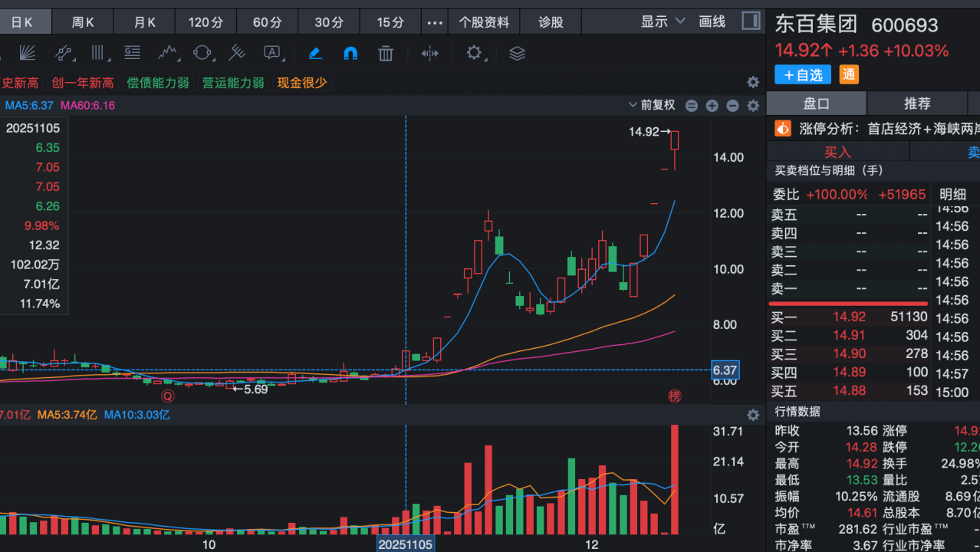Switch to the 60分 chart
The width and height of the screenshot is (980, 552).
tap(268, 22)
